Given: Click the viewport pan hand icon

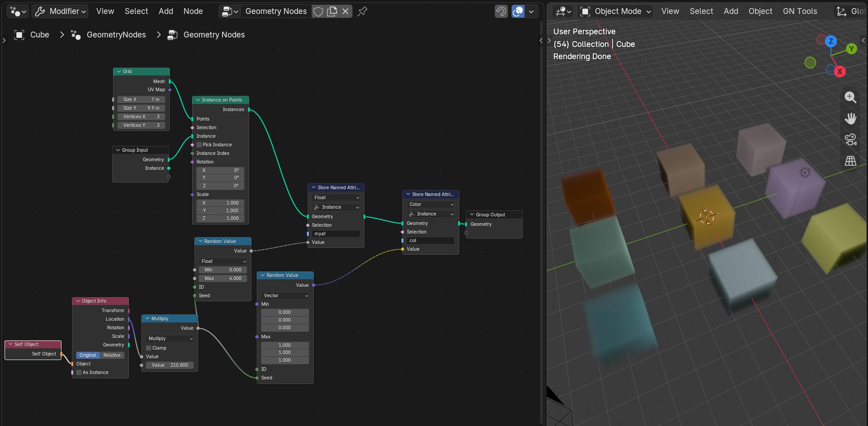Looking at the screenshot, I should (x=850, y=118).
